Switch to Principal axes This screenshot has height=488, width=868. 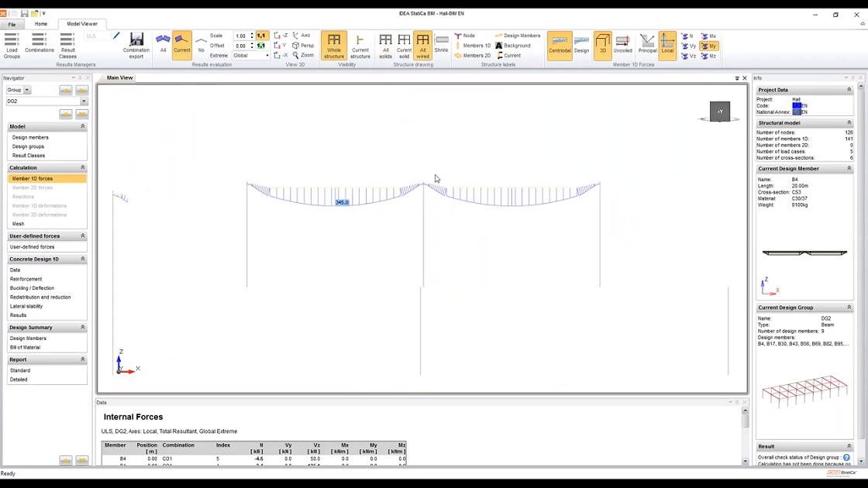click(x=647, y=43)
